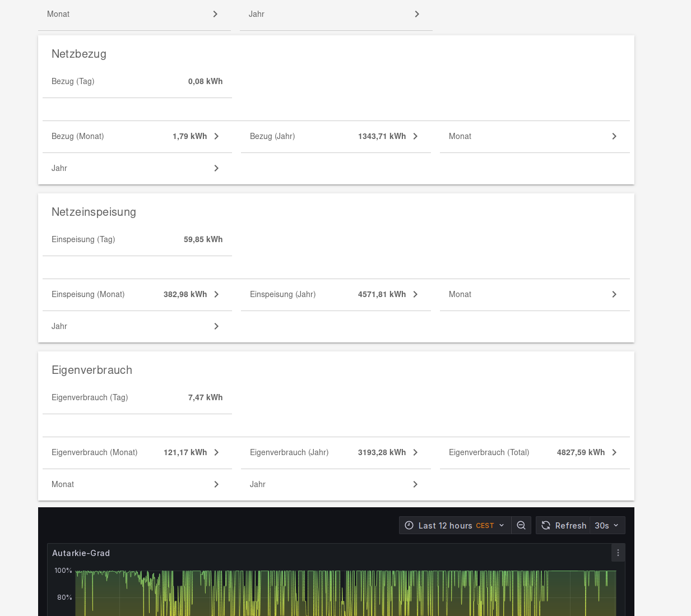Click the Autarkie-Grad panel title
Viewport: 691px width, 616px height.
point(81,553)
